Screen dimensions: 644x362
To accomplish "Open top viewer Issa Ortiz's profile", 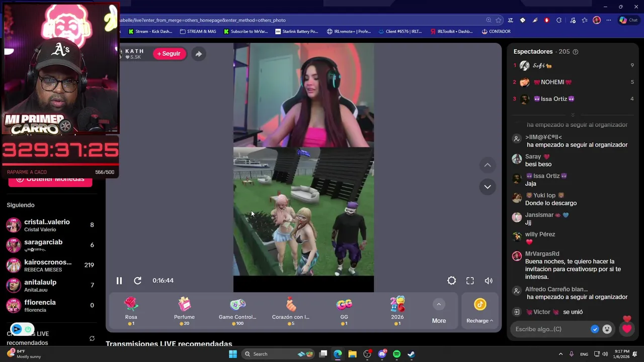I will point(553,99).
